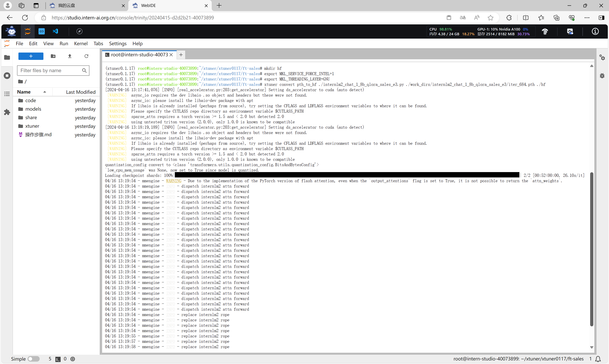
Task: Open the File menu
Action: 19,43
